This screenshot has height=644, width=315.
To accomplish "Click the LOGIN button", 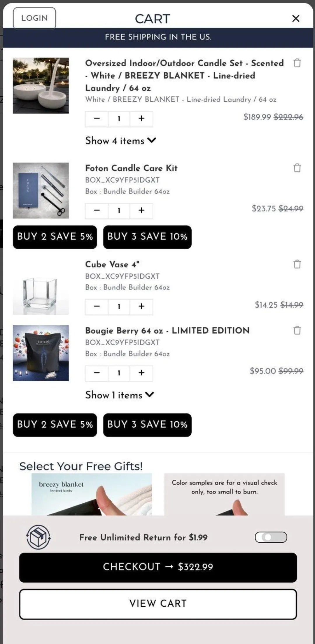I will click(34, 18).
